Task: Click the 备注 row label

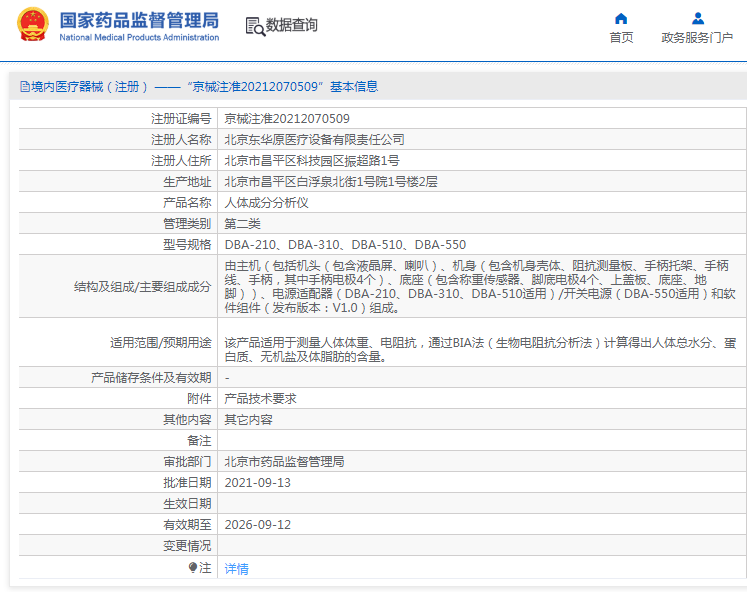Action: pyautogui.click(x=199, y=441)
